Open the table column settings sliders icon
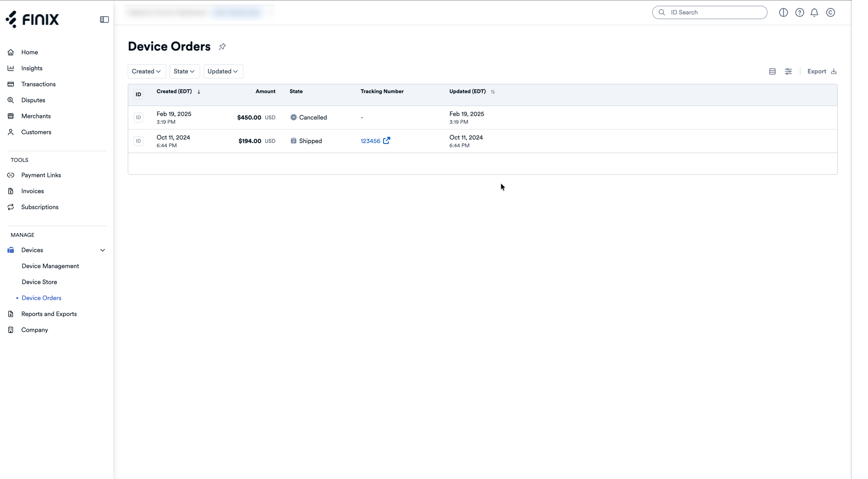This screenshot has width=868, height=479. 788,71
